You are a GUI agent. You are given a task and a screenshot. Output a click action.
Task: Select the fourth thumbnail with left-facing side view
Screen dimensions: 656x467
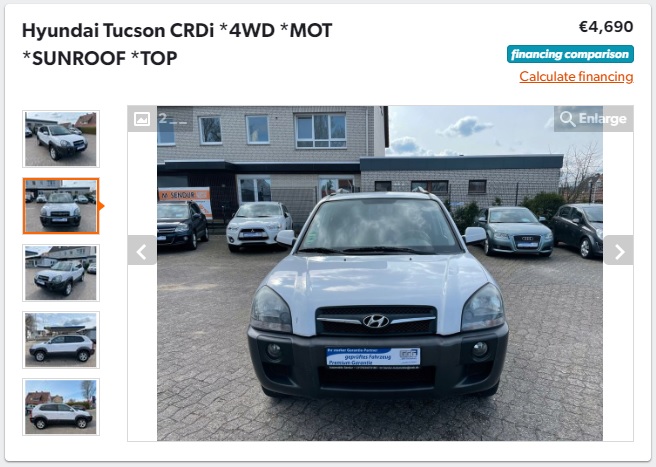(x=61, y=340)
